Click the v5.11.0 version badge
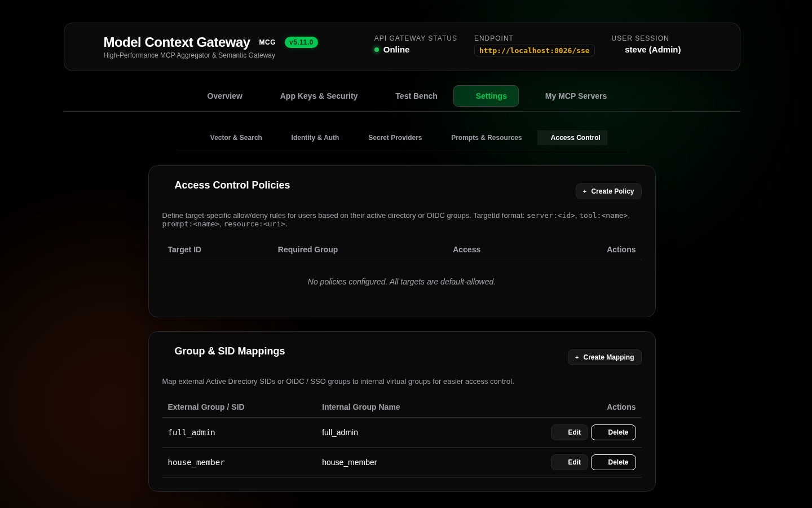The image size is (812, 508). 301,42
